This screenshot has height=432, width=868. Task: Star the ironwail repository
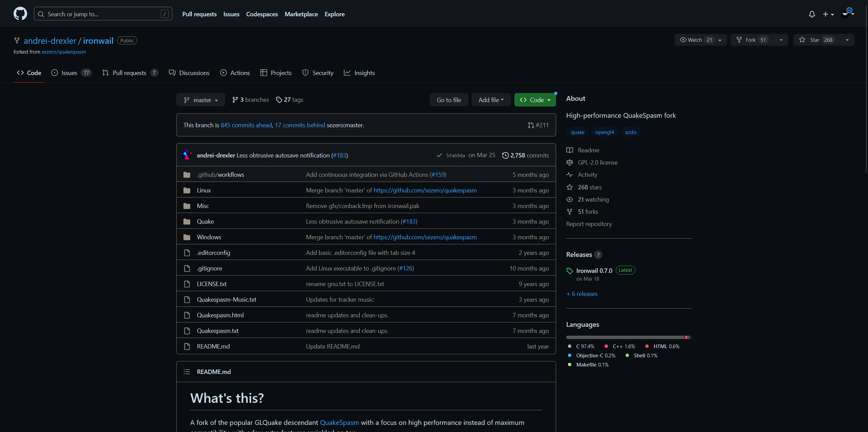pos(816,40)
